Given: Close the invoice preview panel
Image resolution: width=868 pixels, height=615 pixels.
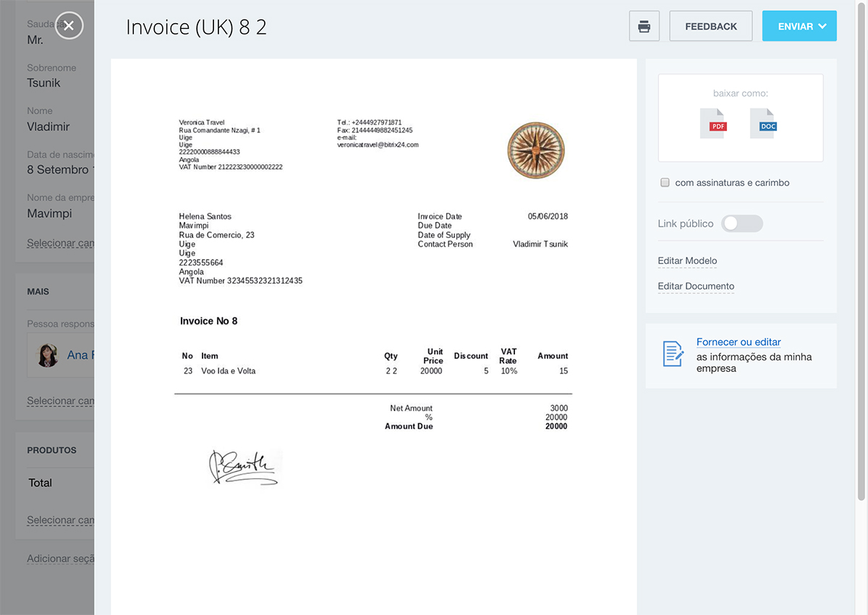Looking at the screenshot, I should (x=69, y=26).
